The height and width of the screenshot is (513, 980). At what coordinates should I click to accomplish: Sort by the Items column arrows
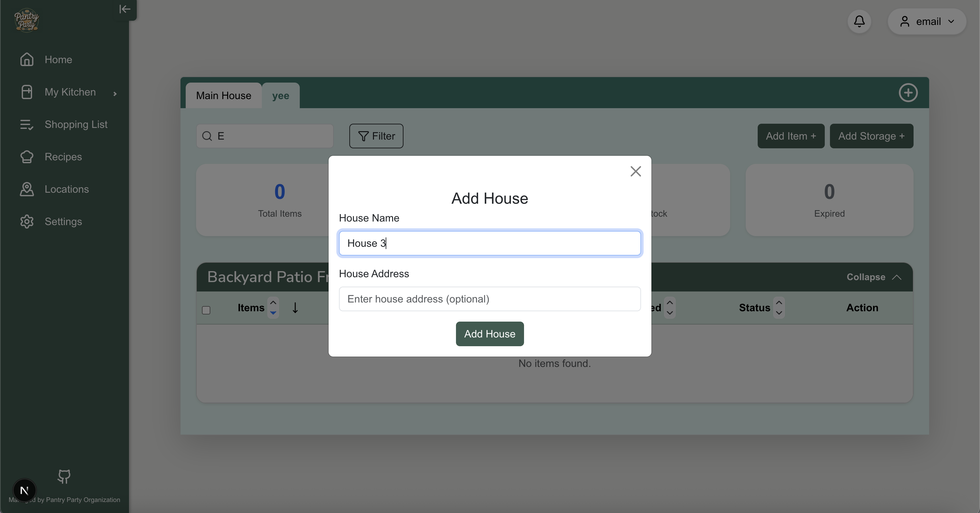(273, 307)
